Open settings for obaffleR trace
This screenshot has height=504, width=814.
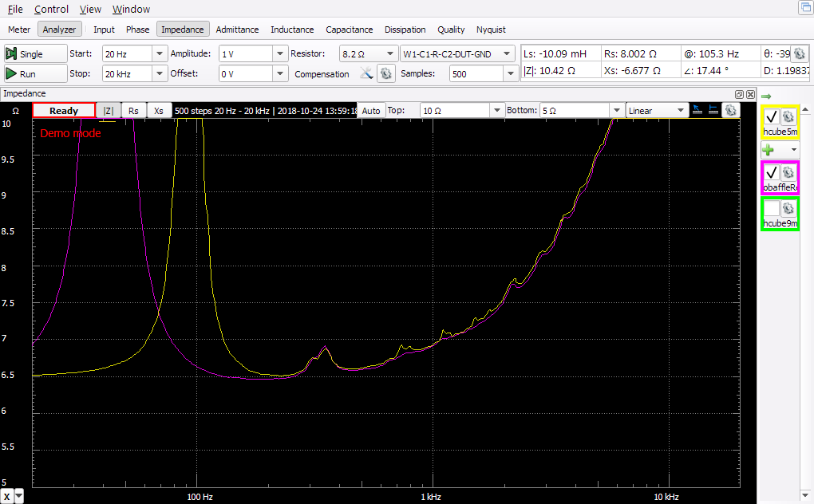[x=788, y=172]
